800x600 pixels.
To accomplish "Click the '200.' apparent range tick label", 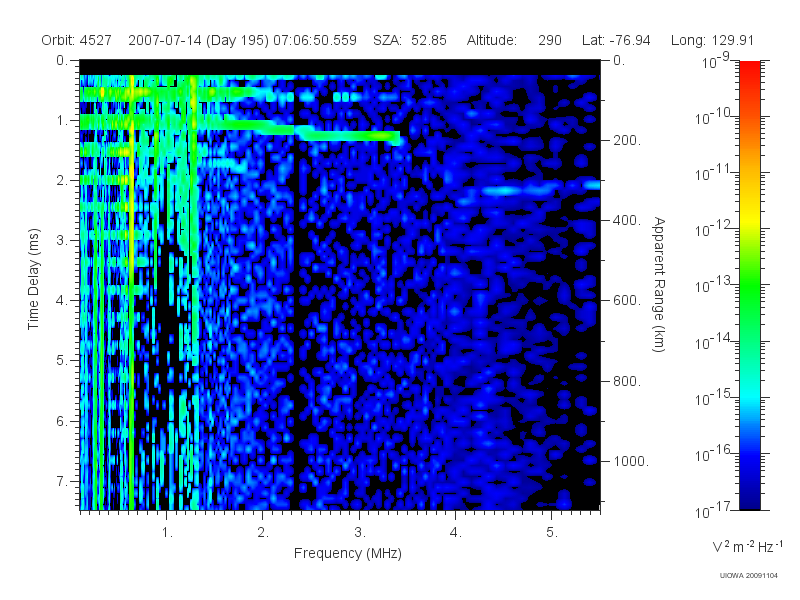I will pos(627,140).
